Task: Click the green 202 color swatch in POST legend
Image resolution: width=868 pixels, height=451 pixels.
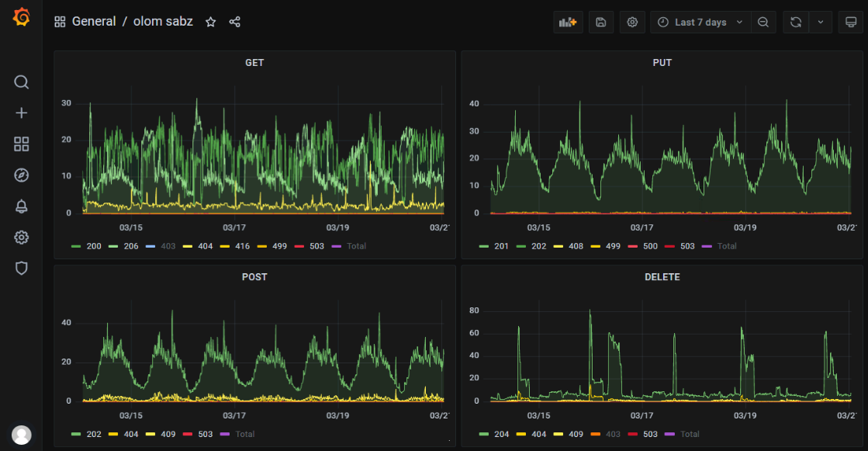Action: 76,434
